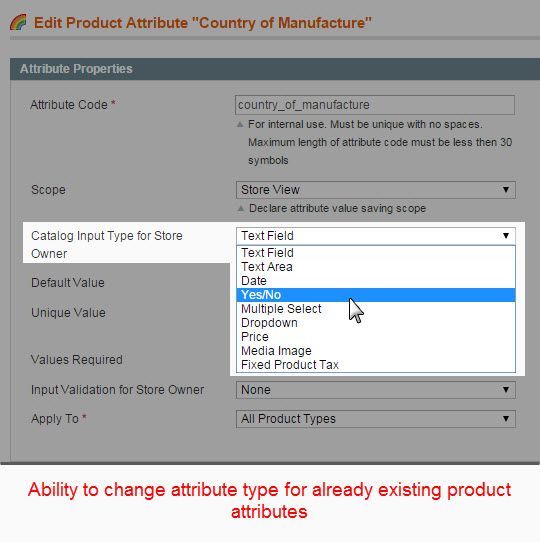Click the country_of_manufacture attribute code field
Screen dimensions: 540x542
coord(375,105)
